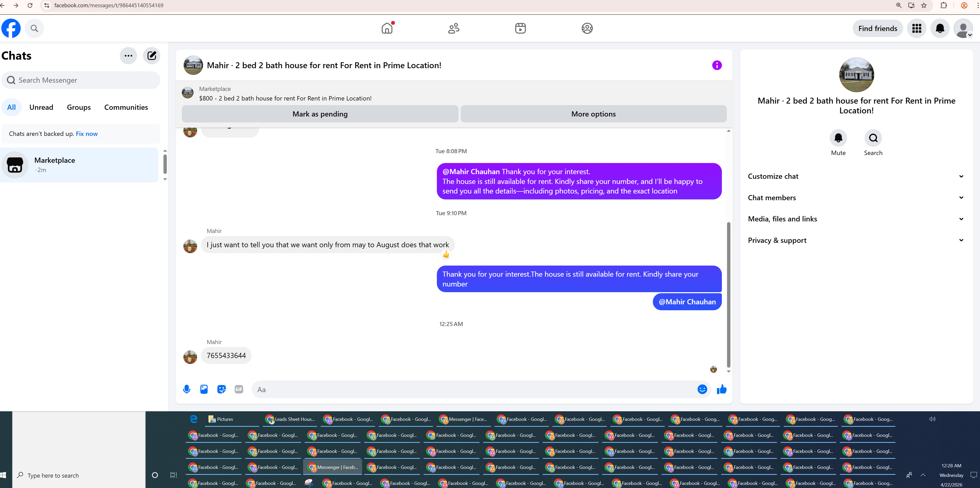Screen dimensions: 980x488
Task: Open the conversation information icon
Action: (x=717, y=65)
